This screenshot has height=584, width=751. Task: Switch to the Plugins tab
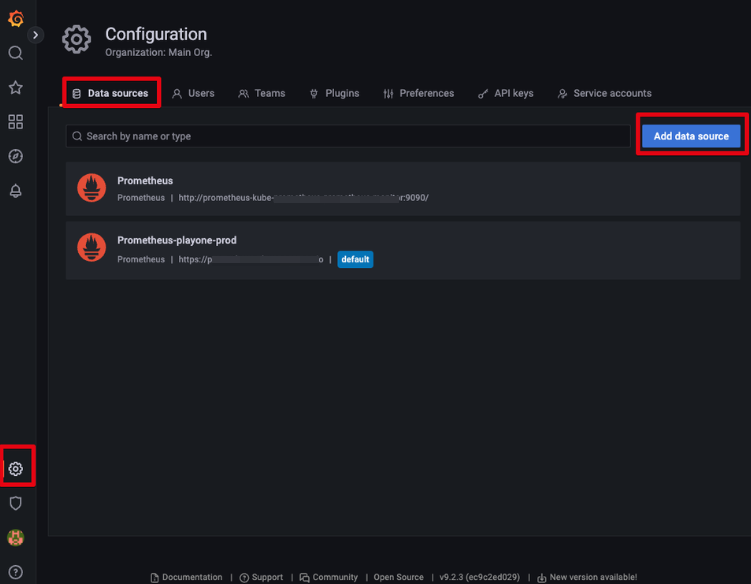pos(334,93)
